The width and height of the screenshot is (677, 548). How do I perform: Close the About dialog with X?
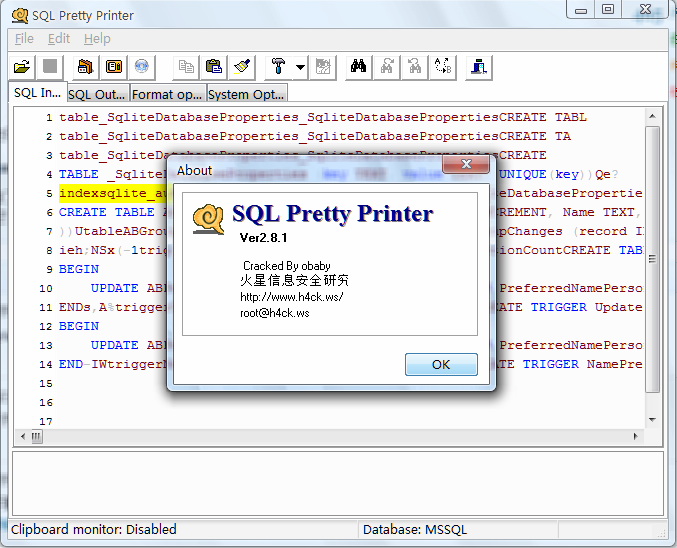(x=466, y=164)
